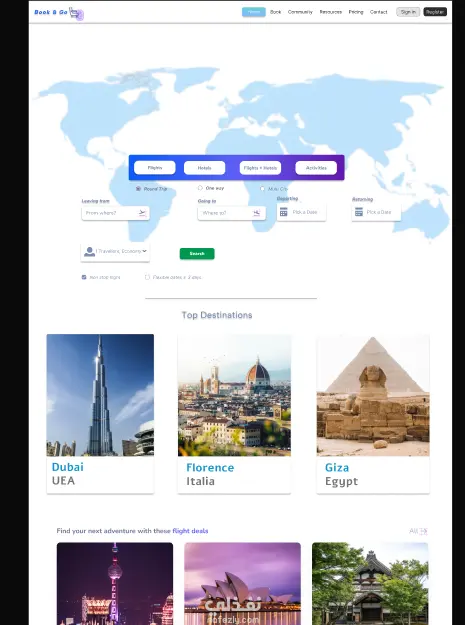Click the All arrow icon beside flight deals
Viewport: 465px width, 625px height.
point(424,531)
